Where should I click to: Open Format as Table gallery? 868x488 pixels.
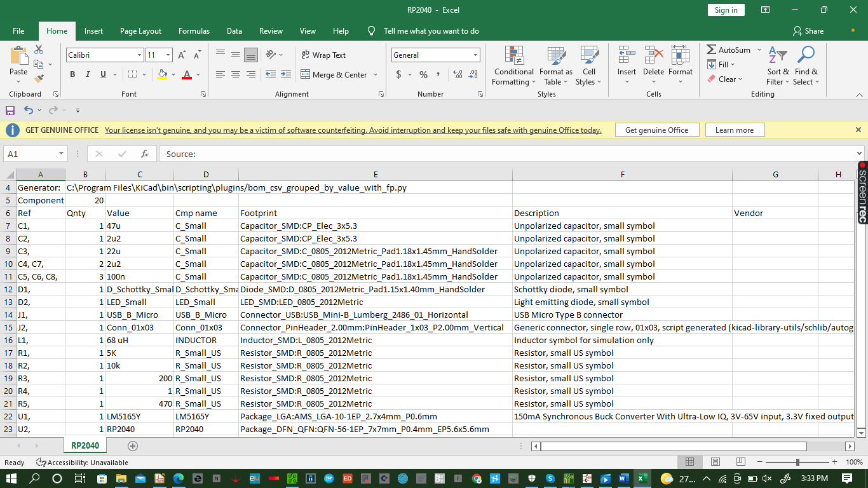coord(556,65)
